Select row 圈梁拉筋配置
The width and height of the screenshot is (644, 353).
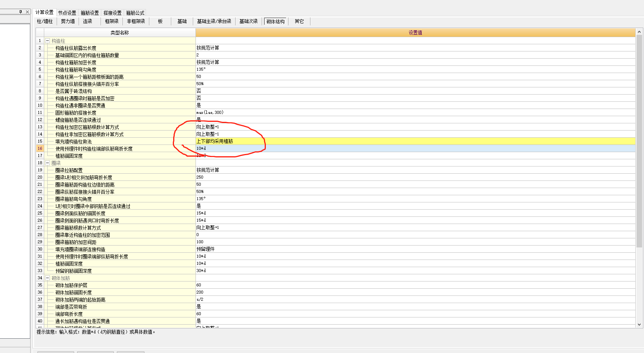click(69, 170)
